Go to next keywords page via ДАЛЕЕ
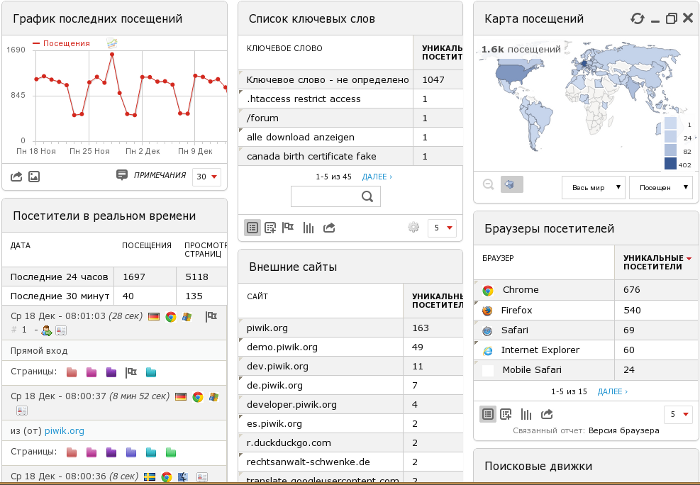The image size is (700, 485). (x=377, y=177)
